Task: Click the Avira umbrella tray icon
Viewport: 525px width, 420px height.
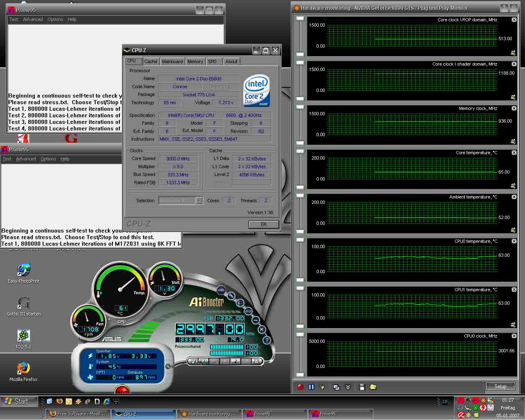Action: click(461, 415)
